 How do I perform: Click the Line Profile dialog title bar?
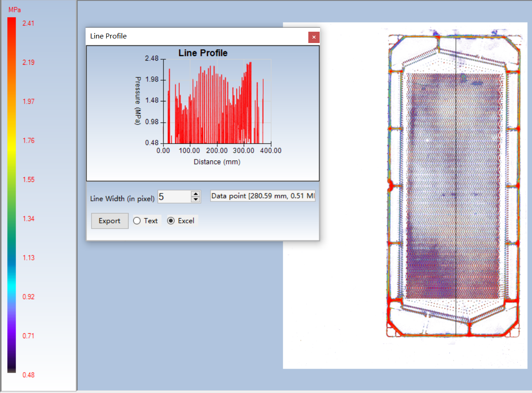click(x=190, y=36)
